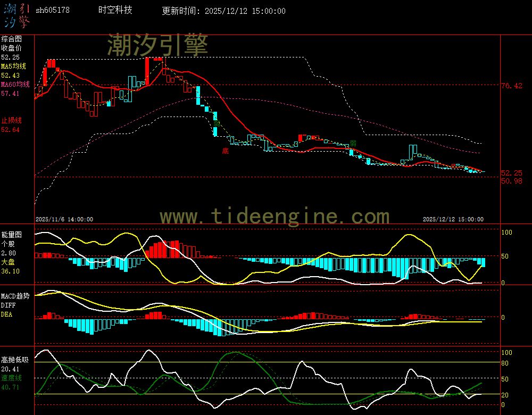Screen dimensions: 532x415
Task: Click the stock name 时空科技
Action: (115, 10)
